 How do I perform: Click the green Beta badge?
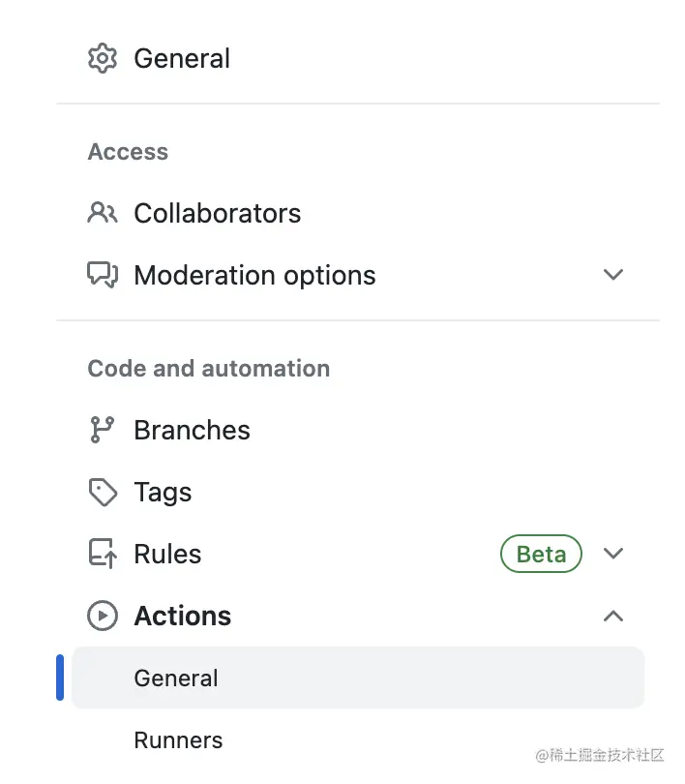click(x=541, y=554)
